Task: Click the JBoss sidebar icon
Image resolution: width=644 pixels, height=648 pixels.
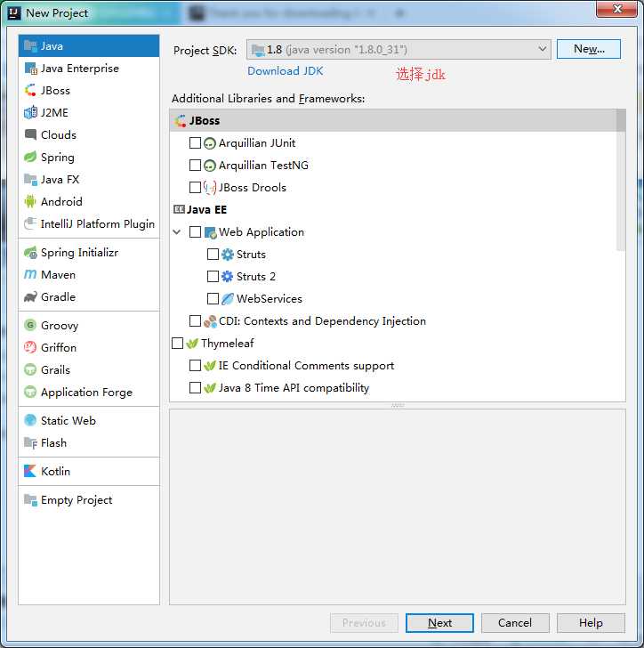Action: pyautogui.click(x=30, y=91)
